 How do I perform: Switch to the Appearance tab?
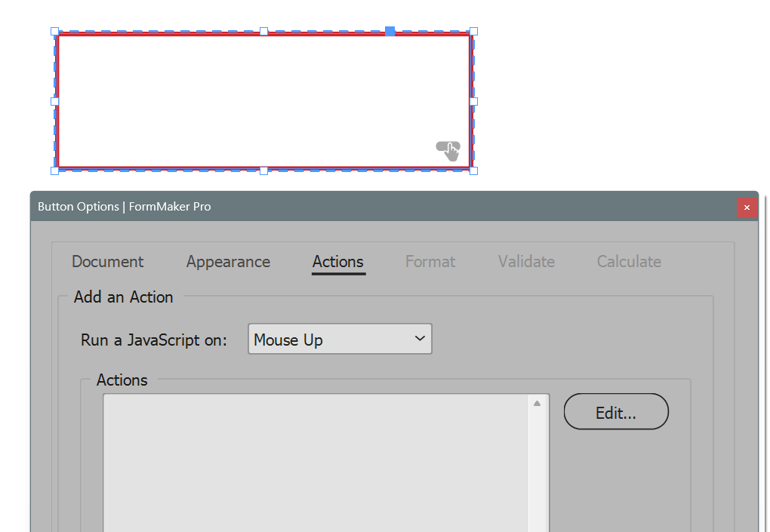click(227, 262)
